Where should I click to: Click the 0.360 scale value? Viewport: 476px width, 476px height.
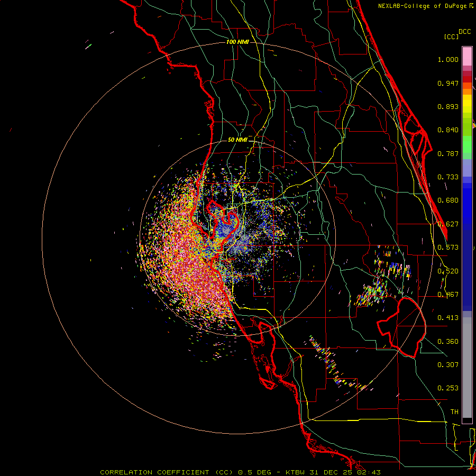(x=448, y=342)
